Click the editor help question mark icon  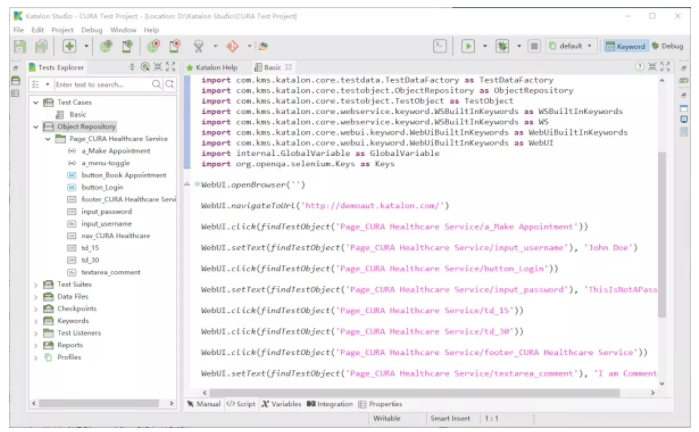(x=639, y=67)
